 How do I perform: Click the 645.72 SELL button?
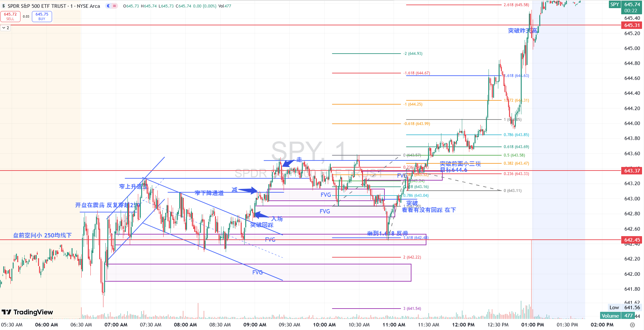(x=10, y=16)
